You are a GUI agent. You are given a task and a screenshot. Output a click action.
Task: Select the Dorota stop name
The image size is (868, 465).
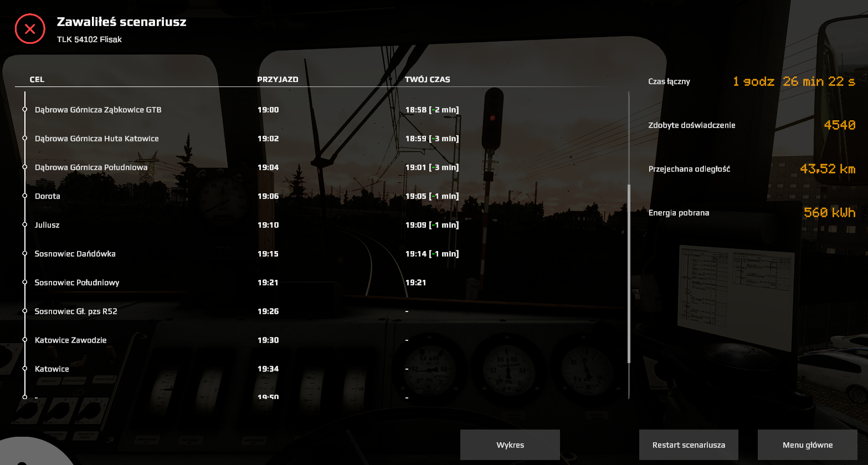(48, 196)
